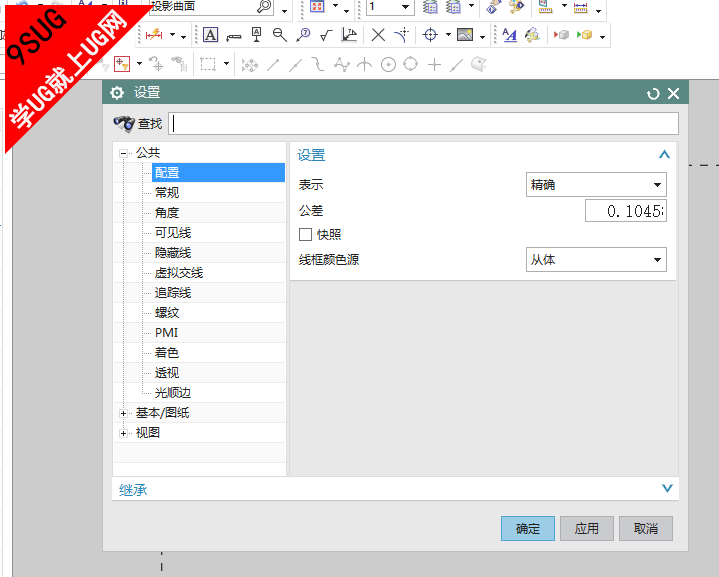The height and width of the screenshot is (577, 719).
Task: Select the Image insertion icon
Action: (465, 35)
